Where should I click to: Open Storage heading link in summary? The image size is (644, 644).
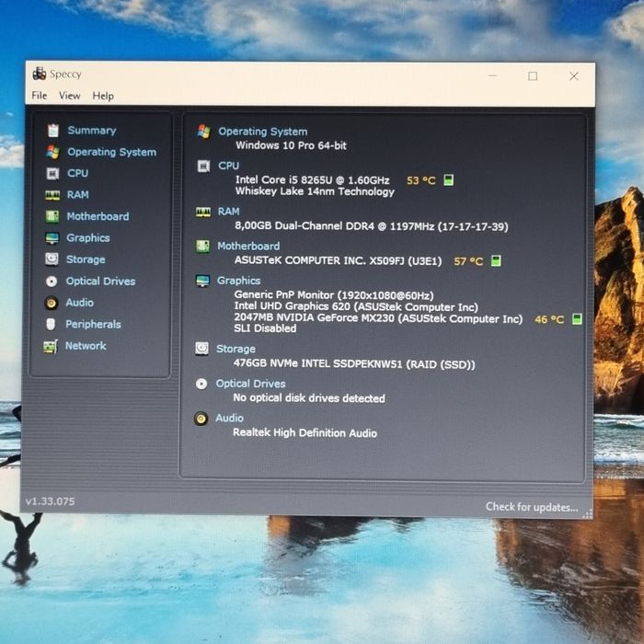[236, 349]
